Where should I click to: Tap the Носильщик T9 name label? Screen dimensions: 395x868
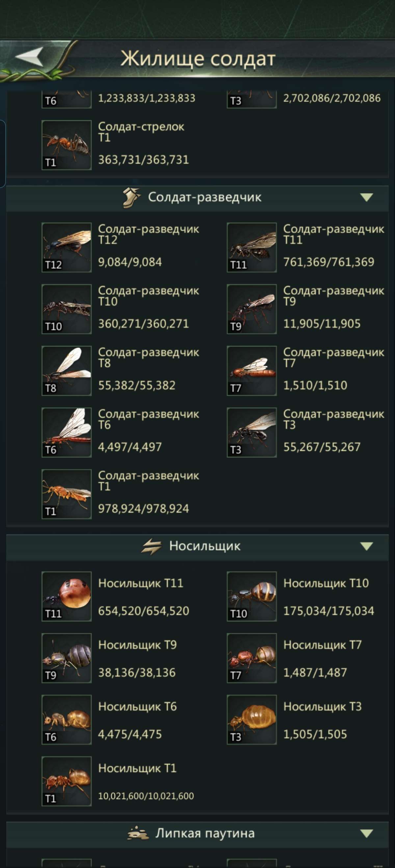point(137,645)
